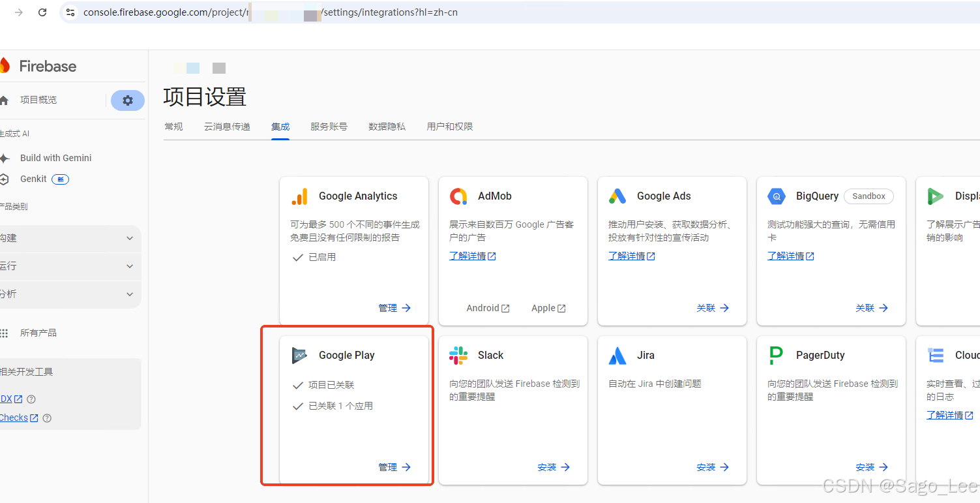Click the 项目设置 page heading
980x503 pixels.
pyautogui.click(x=205, y=97)
